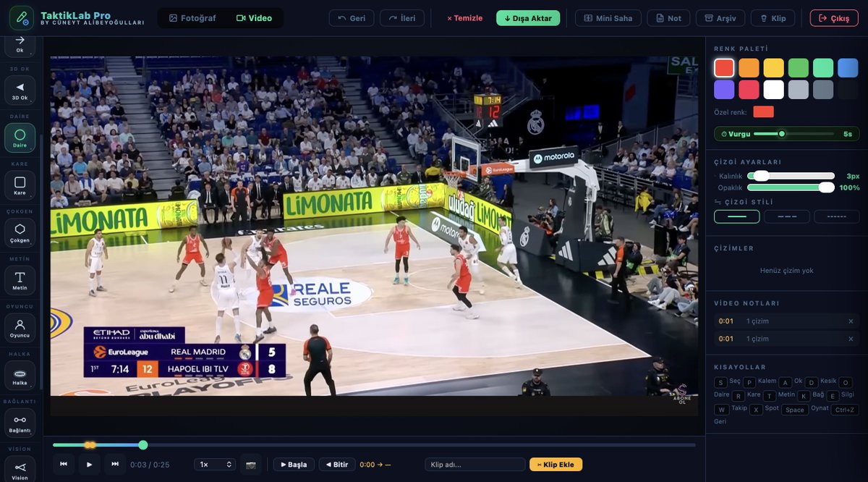Image resolution: width=868 pixels, height=482 pixels.
Task: Click the Klip adı input field
Action: coord(475,465)
